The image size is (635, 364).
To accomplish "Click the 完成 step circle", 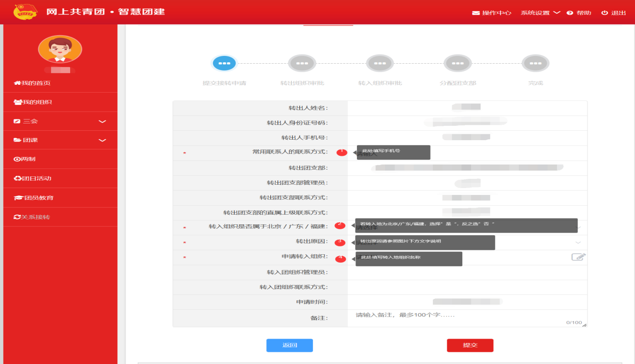I will pyautogui.click(x=535, y=63).
